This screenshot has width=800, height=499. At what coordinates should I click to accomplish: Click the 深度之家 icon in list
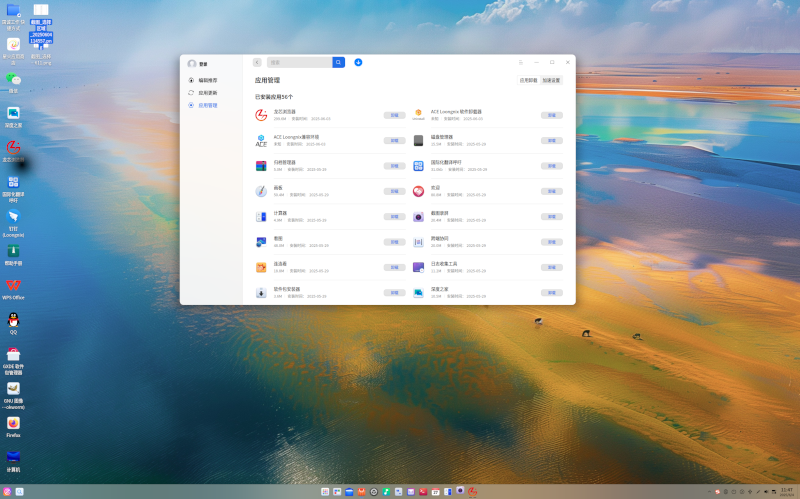click(418, 293)
